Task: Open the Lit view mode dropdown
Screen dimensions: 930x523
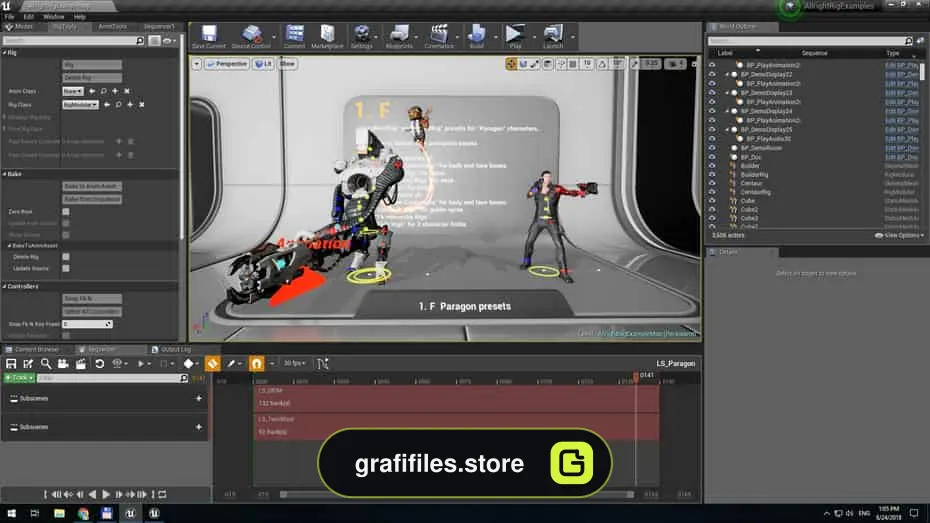Action: pos(263,64)
